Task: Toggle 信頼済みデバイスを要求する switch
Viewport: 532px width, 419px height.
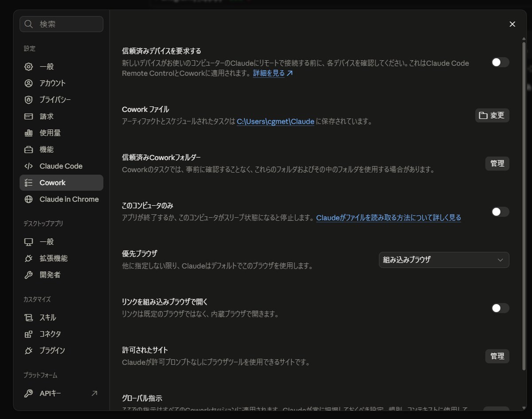Action: point(500,62)
